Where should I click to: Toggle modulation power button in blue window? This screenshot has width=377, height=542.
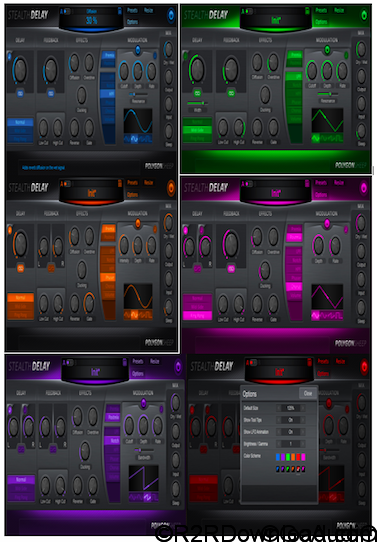[x=138, y=50]
